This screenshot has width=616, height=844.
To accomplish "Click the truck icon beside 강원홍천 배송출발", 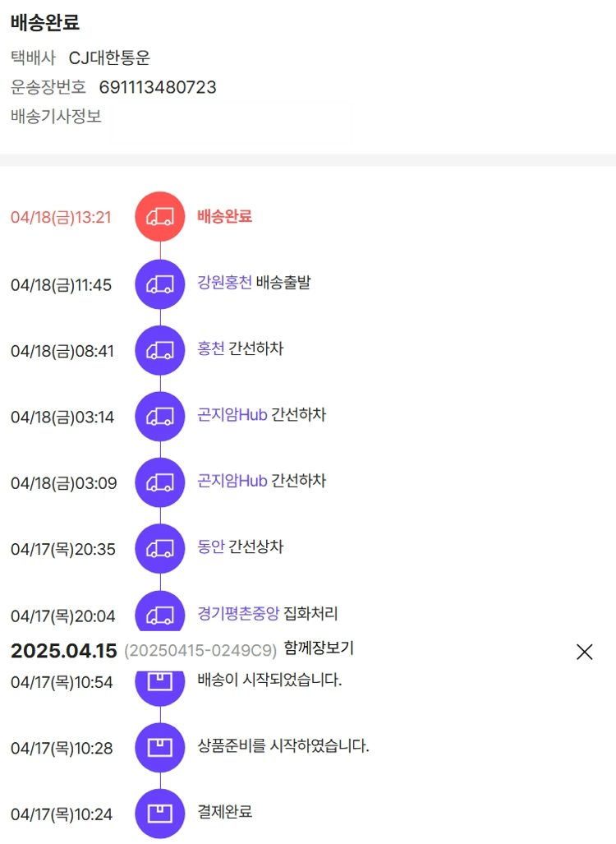I will [160, 284].
